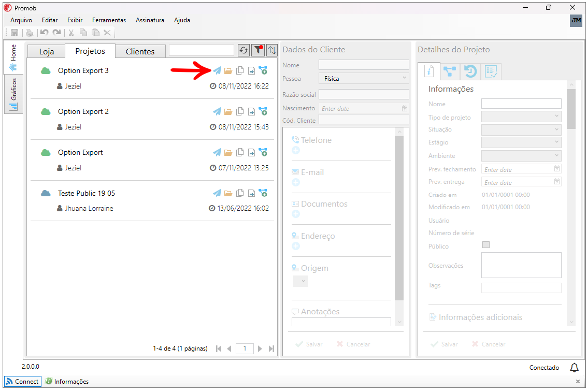The image size is (587, 392).
Task: Go to the next page of projects
Action: 260,349
